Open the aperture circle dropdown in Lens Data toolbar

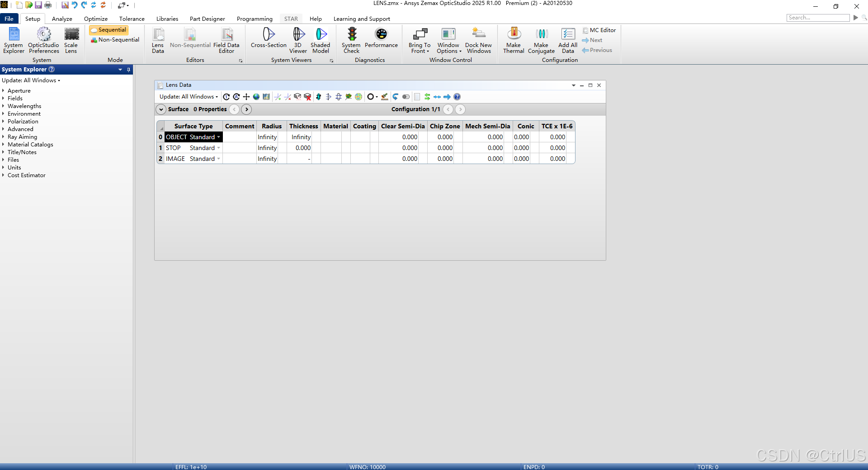tap(373, 97)
